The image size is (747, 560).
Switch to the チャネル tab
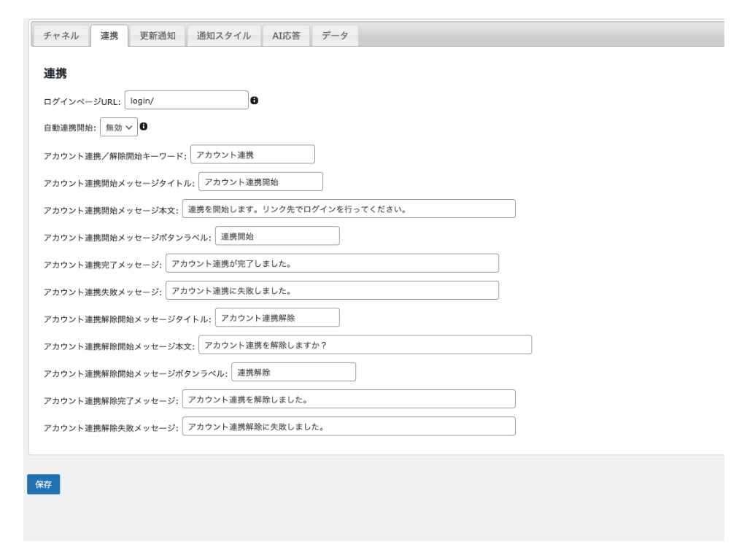(61, 36)
